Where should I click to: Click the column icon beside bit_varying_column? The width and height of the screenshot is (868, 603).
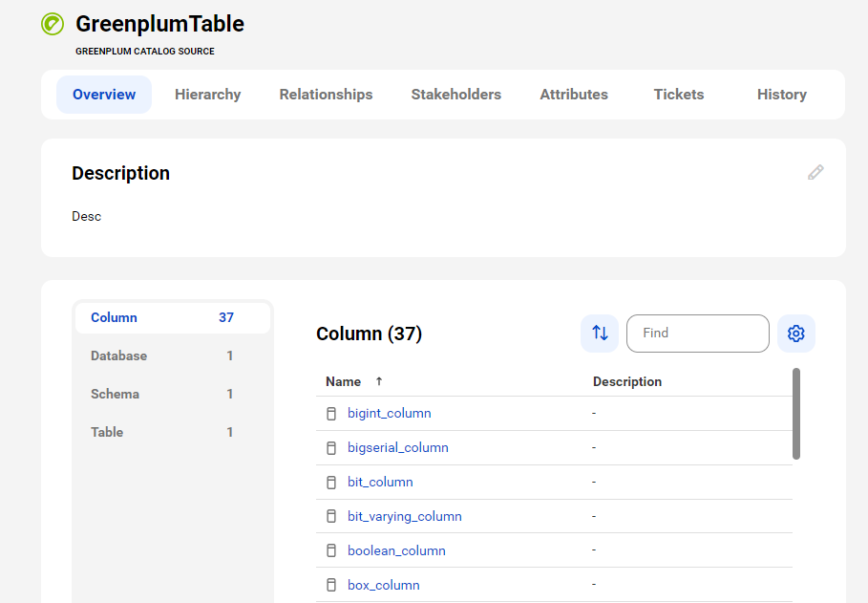pyautogui.click(x=331, y=517)
